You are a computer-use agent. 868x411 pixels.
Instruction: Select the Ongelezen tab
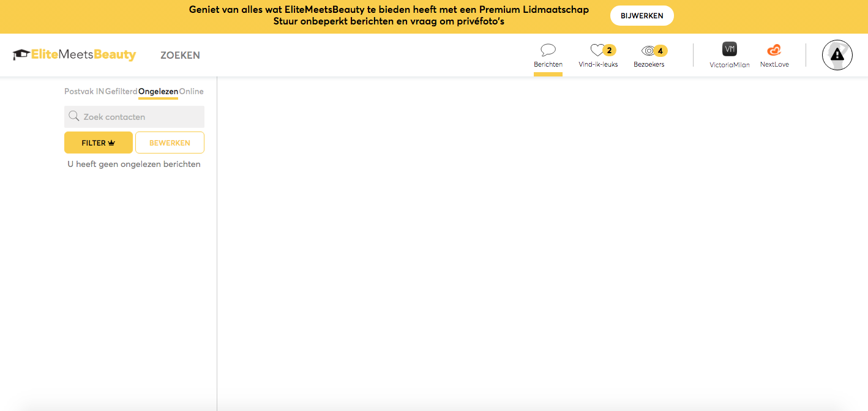[x=158, y=92]
